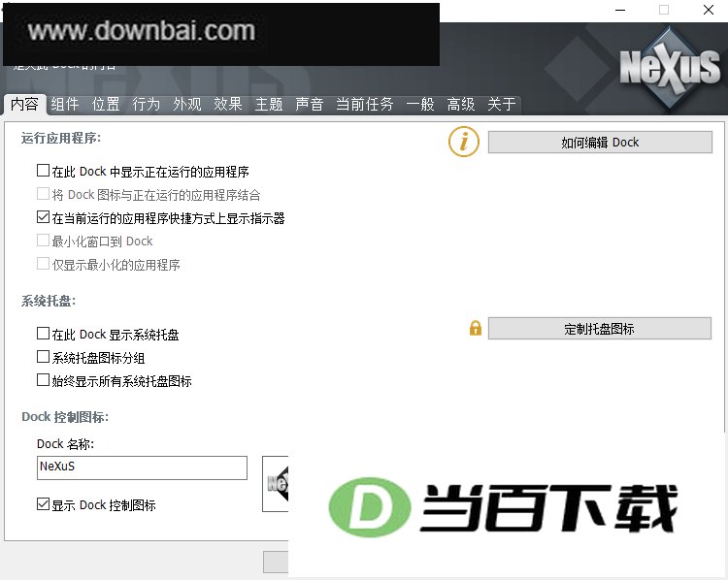Check 始终显示所有系统托盘图标 option
728x580 pixels.
[x=43, y=380]
